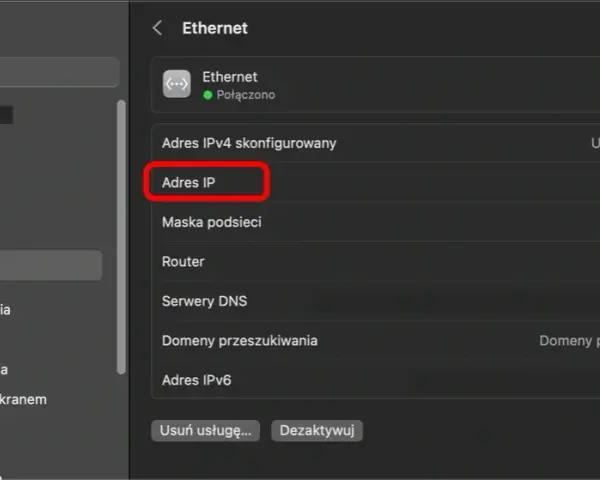Focus the Domeny search domains input field

(569, 341)
